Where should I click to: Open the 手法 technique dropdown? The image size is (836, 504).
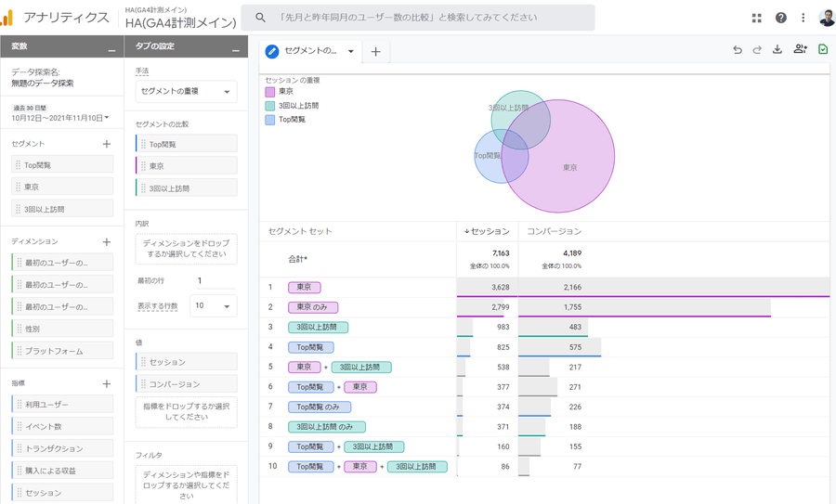coord(186,92)
